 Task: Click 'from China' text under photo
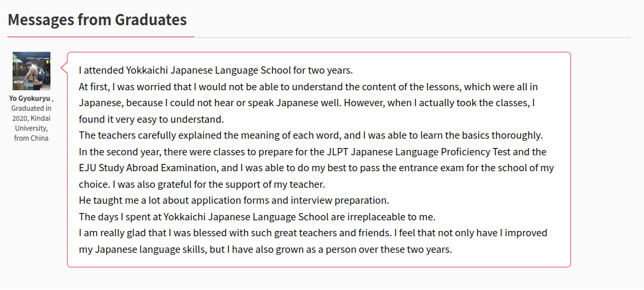(x=31, y=138)
